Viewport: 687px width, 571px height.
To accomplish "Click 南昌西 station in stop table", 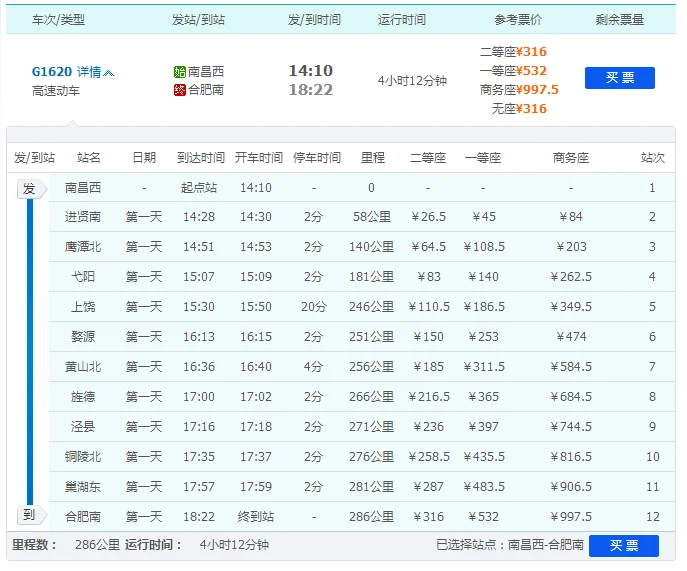I will click(83, 188).
